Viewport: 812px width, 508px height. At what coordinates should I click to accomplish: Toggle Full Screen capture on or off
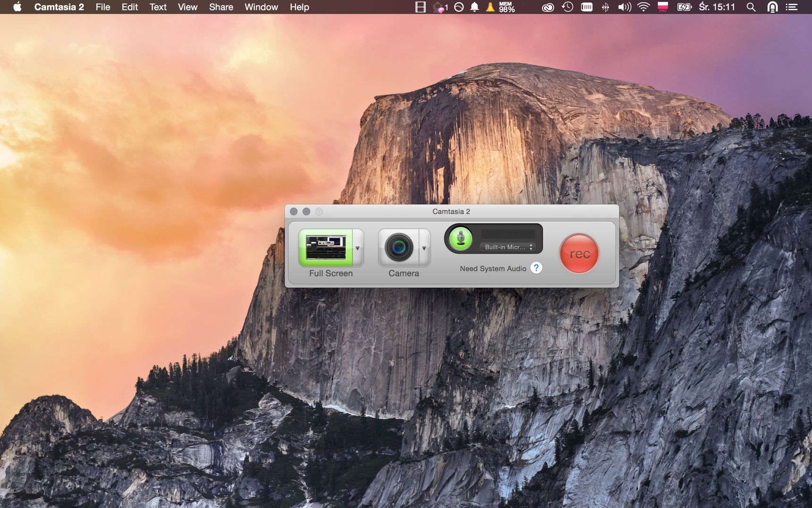[326, 248]
